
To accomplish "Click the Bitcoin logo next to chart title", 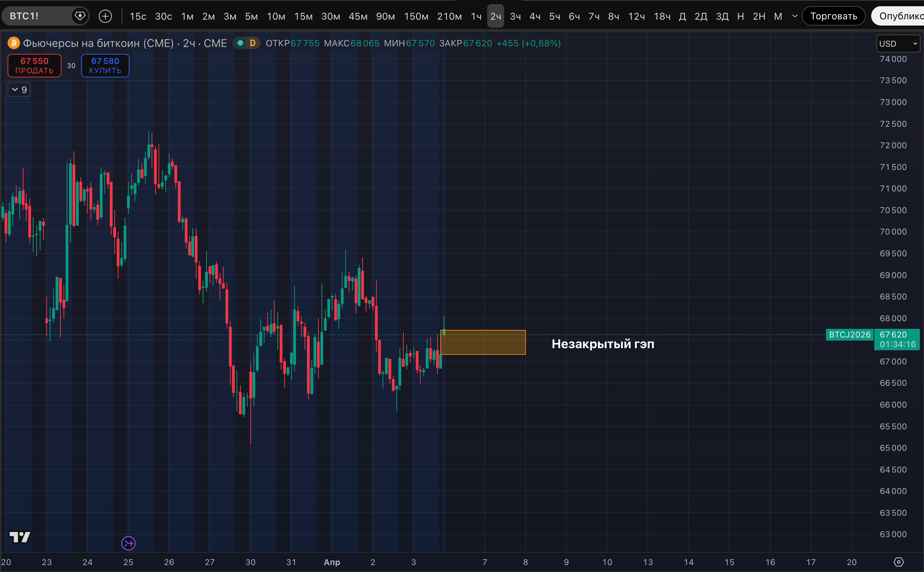I will tap(14, 43).
